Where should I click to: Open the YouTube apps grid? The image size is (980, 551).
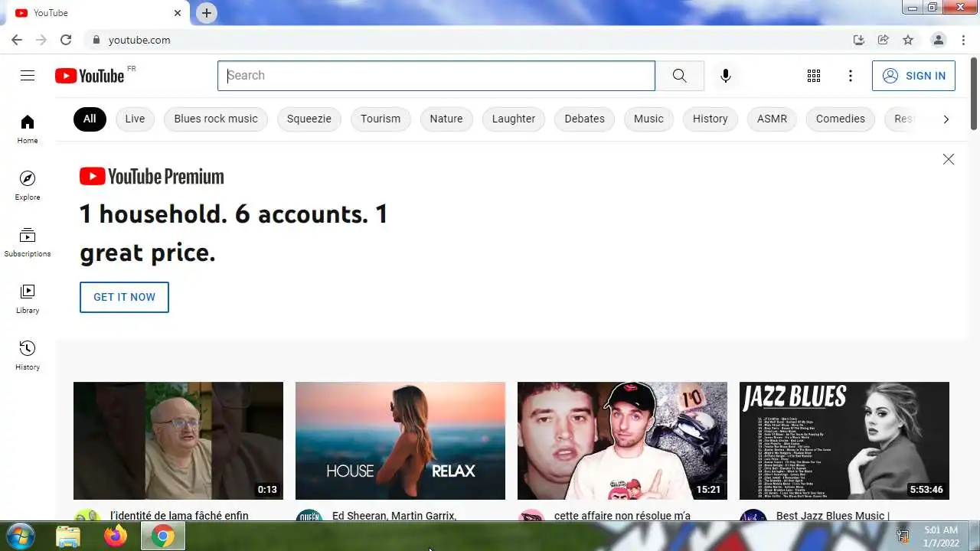(x=814, y=76)
